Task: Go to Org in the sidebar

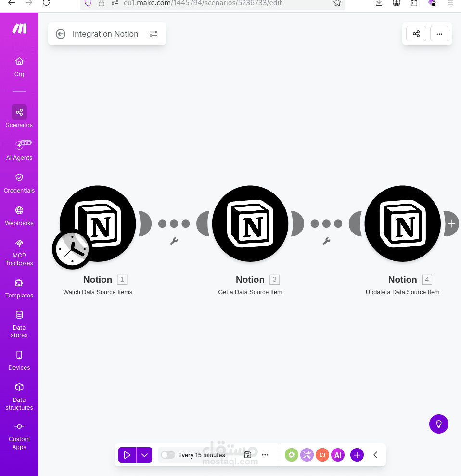Action: (x=19, y=67)
